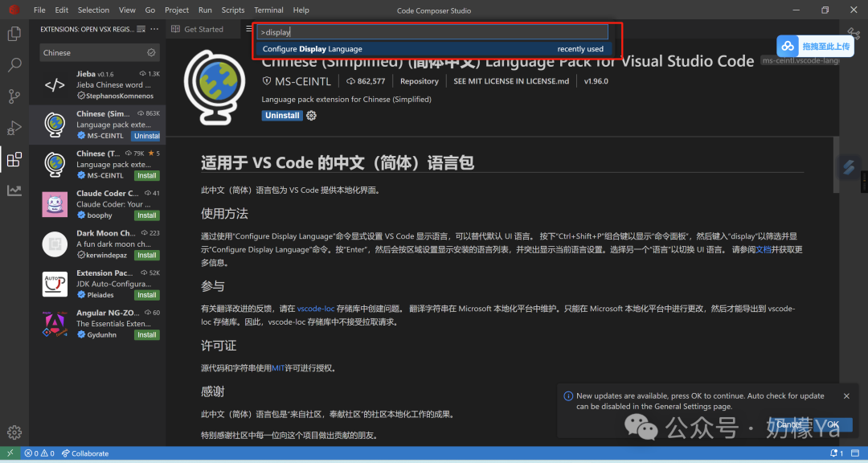The height and width of the screenshot is (463, 868).
Task: Click the large globe extension logo
Action: pos(215,88)
